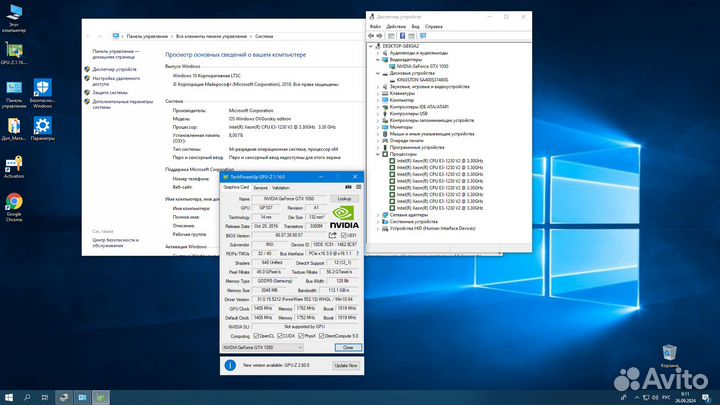Click the Close button at bottom of GPU-Z
The width and height of the screenshot is (720, 405).
[348, 348]
